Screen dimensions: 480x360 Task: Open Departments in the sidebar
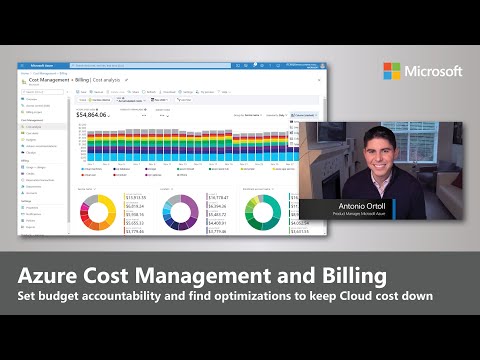[x=31, y=187]
